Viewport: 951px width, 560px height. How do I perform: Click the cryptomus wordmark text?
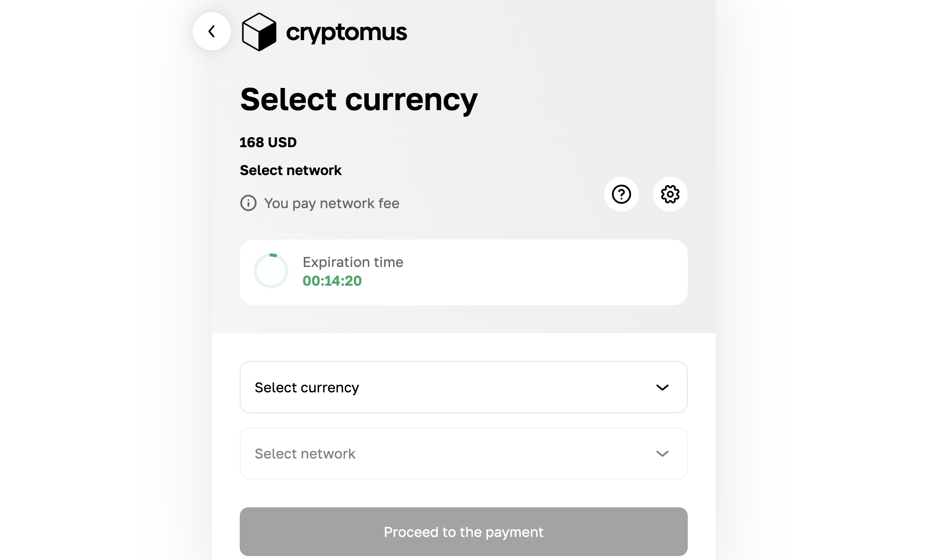click(x=346, y=32)
